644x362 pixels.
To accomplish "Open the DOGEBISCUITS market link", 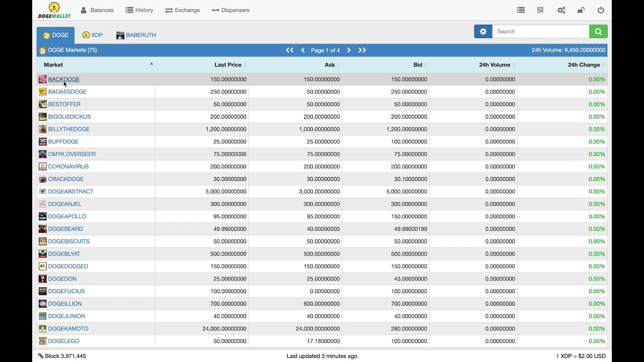I will point(69,241).
